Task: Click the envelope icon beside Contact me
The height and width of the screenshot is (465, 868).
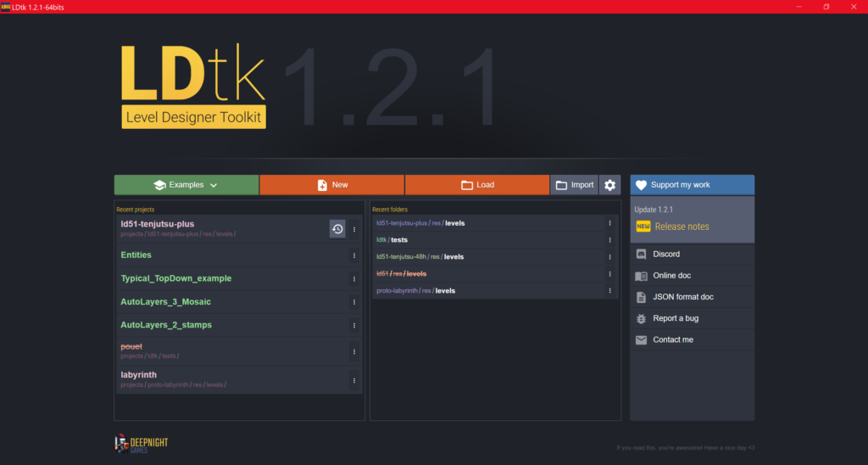Action: click(641, 340)
